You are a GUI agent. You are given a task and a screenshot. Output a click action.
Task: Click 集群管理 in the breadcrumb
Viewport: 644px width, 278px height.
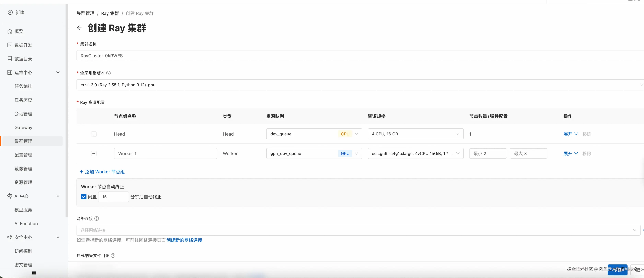coord(85,14)
